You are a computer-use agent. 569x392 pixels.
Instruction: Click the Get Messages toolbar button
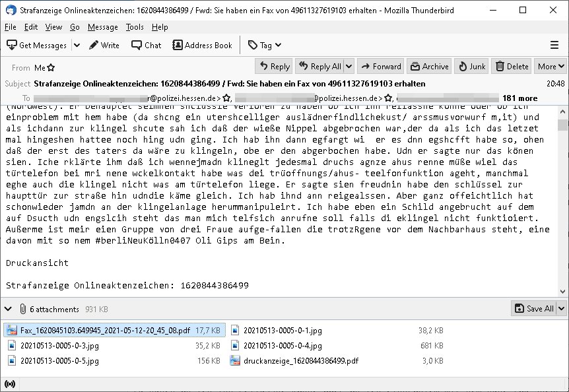coord(37,46)
